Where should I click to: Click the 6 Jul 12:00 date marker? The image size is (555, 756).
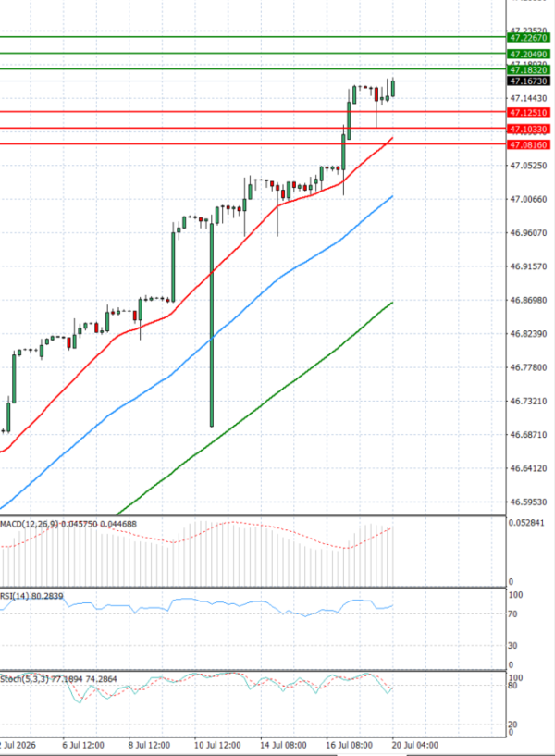pyautogui.click(x=83, y=745)
